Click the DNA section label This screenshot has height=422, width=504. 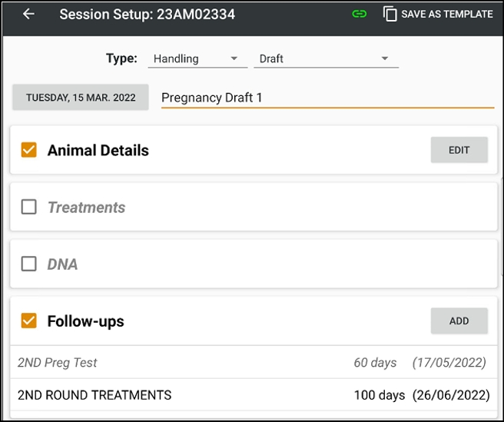pos(62,264)
